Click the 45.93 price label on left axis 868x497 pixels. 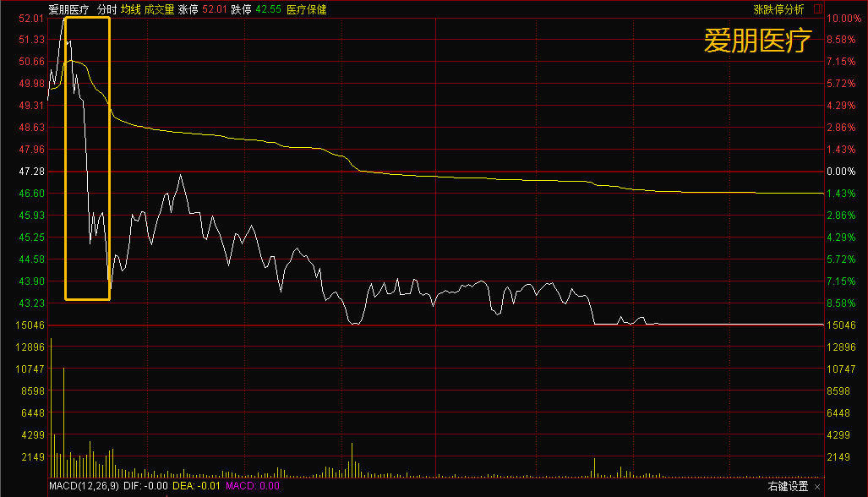tap(31, 216)
